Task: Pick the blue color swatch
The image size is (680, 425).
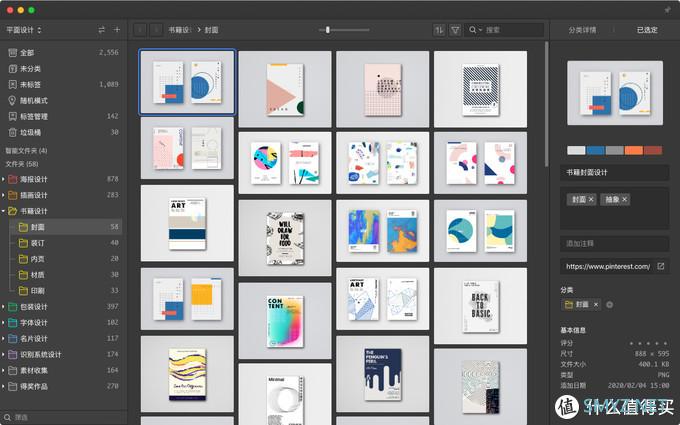Action: click(595, 150)
